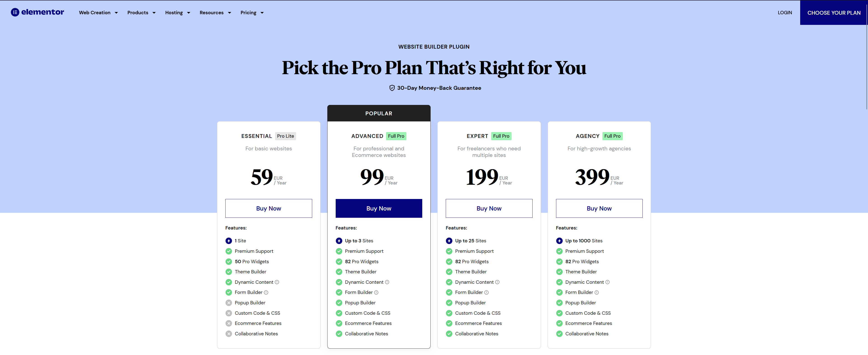This screenshot has width=868, height=355.
Task: Click the money-back guarantee shield icon
Action: tap(392, 88)
